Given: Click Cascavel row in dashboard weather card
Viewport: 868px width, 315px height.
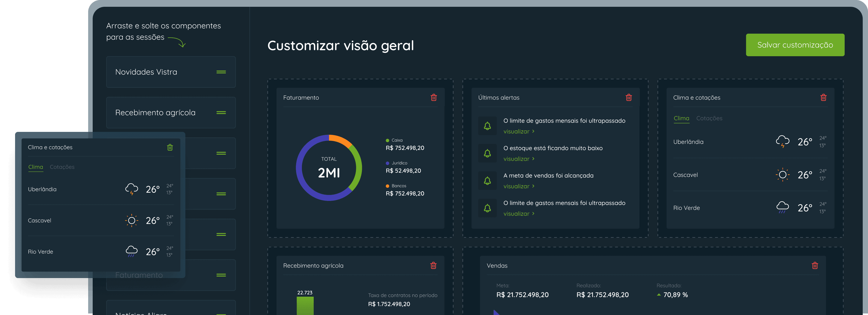Looking at the screenshot, I should click(750, 175).
